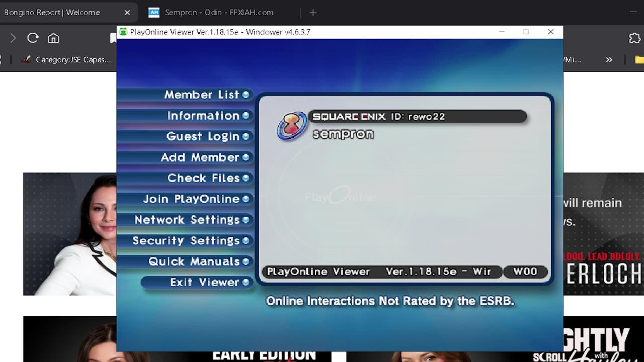644x362 pixels.
Task: Go to browser home page
Action: tap(53, 38)
